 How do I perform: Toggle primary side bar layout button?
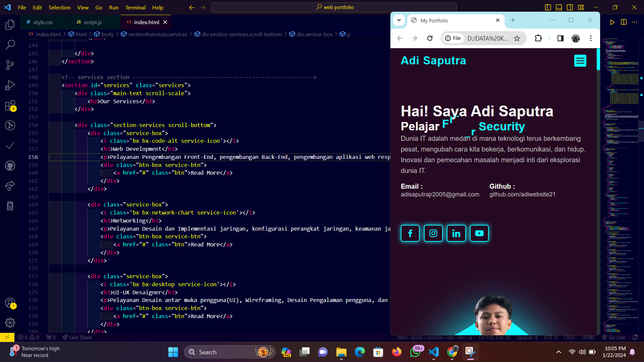pyautogui.click(x=548, y=7)
